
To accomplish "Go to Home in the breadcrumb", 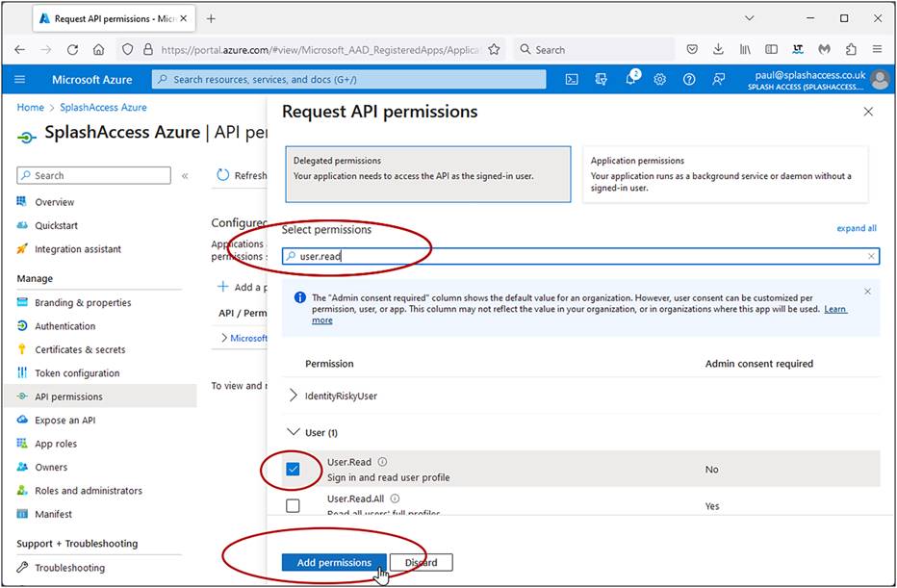I will point(31,107).
